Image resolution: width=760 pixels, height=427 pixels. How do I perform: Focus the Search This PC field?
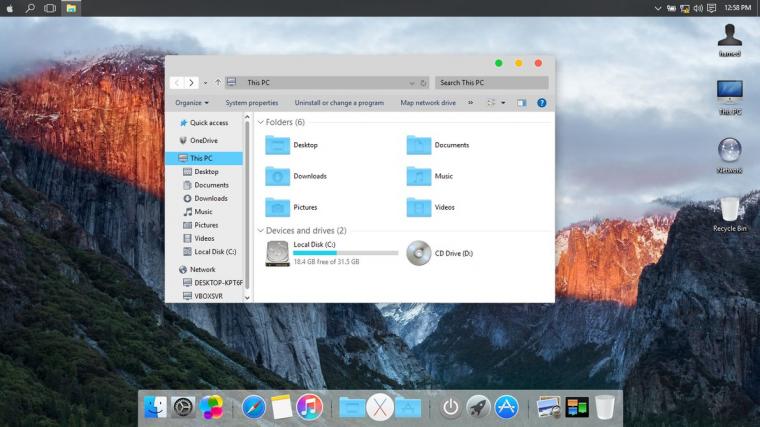(491, 83)
